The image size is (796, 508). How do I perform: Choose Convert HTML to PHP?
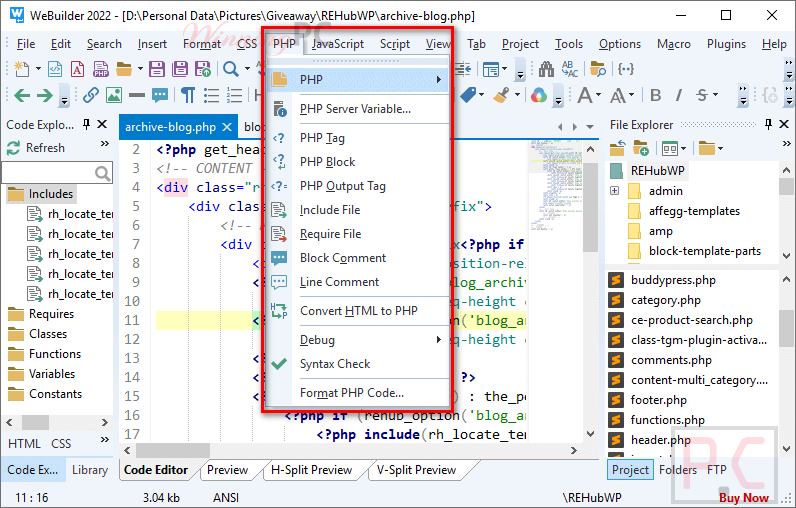click(357, 311)
